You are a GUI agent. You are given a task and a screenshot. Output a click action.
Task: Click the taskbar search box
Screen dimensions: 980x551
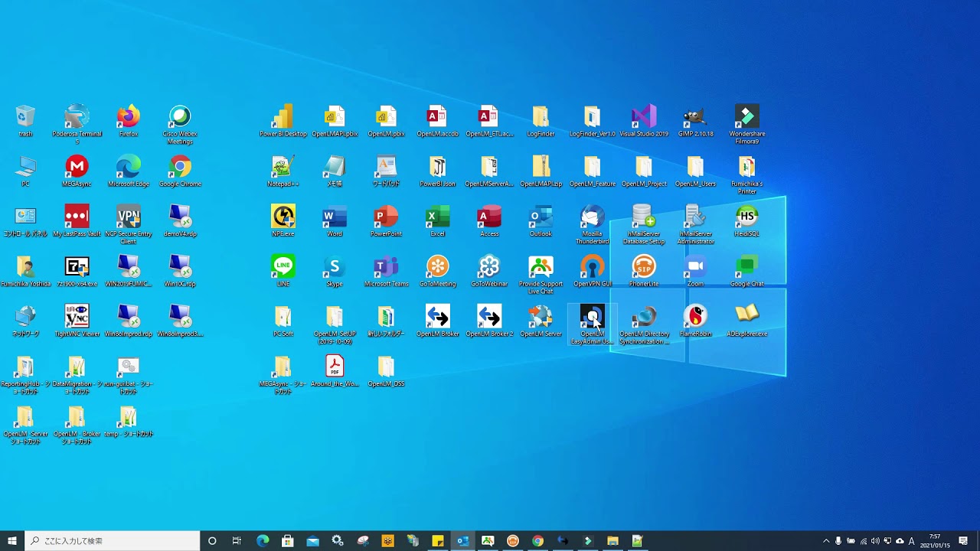(113, 541)
